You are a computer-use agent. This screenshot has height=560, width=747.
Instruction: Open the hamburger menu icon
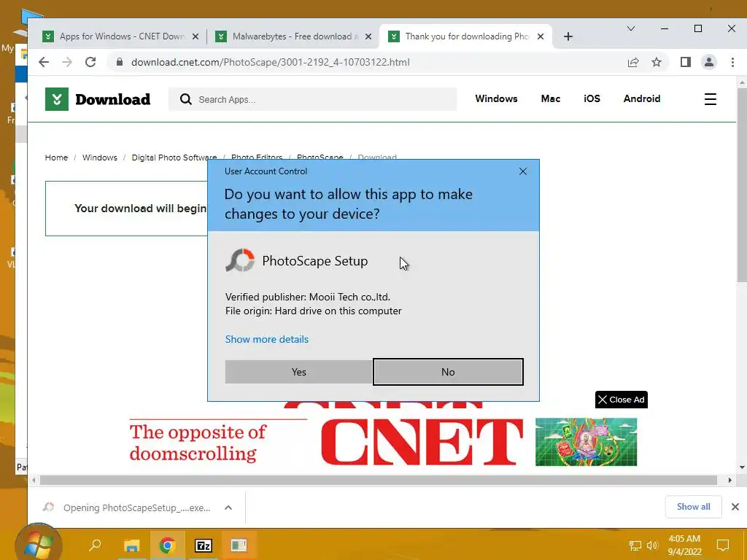coord(711,99)
